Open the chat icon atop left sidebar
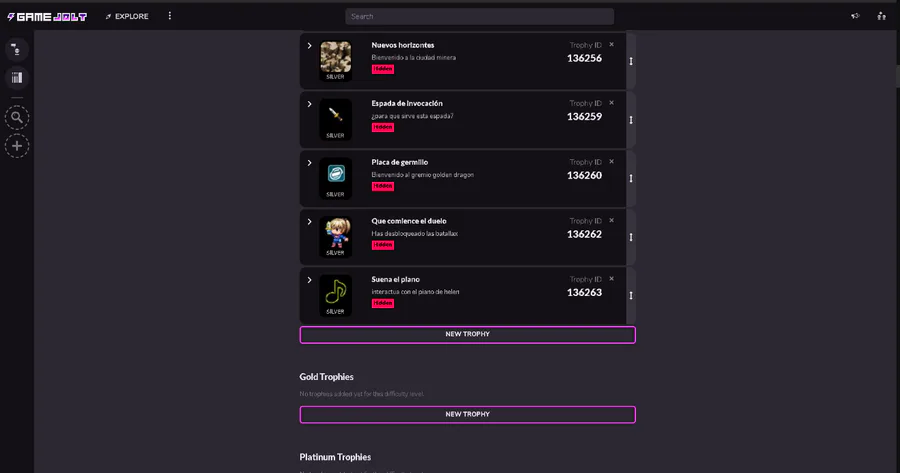 (17, 49)
